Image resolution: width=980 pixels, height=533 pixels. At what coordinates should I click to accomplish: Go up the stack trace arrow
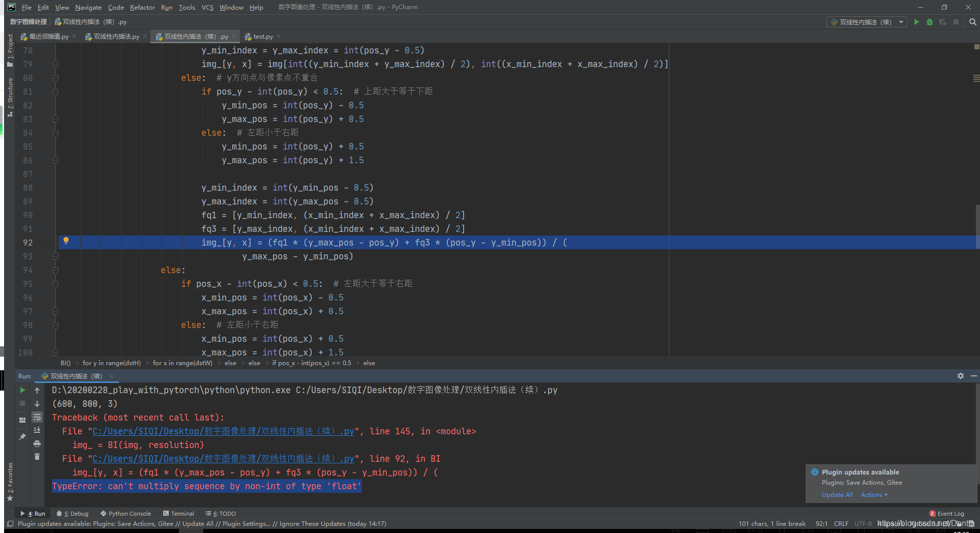37,390
